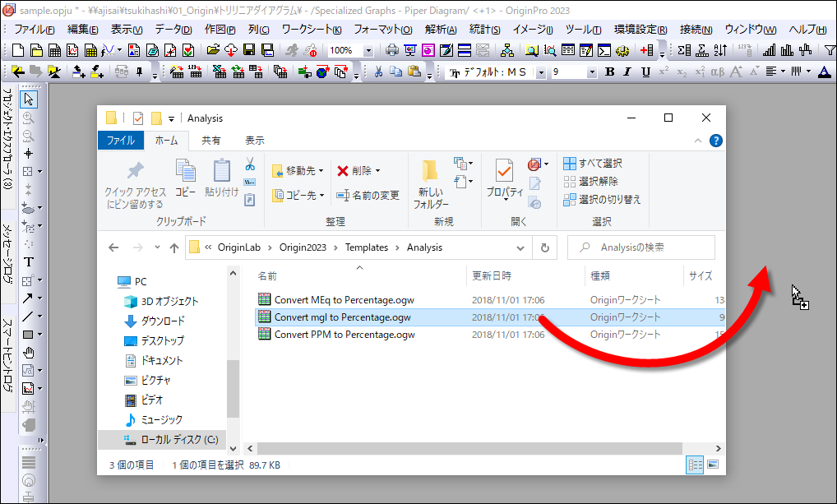Open the 解析 menu in Origin
The image size is (837, 504).
click(441, 30)
